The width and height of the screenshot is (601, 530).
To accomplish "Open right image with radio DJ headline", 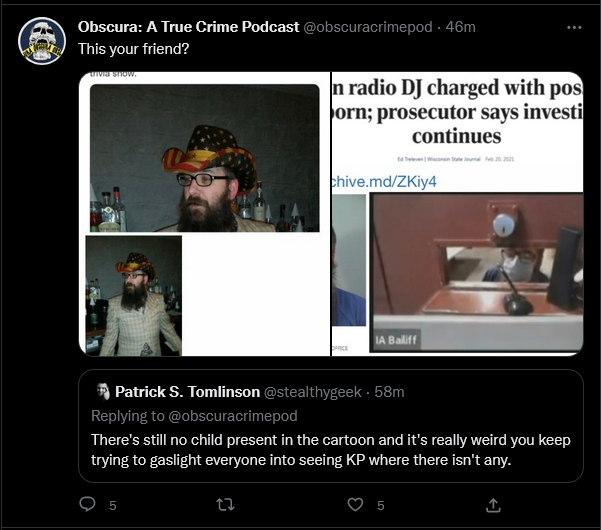I will pyautogui.click(x=457, y=214).
